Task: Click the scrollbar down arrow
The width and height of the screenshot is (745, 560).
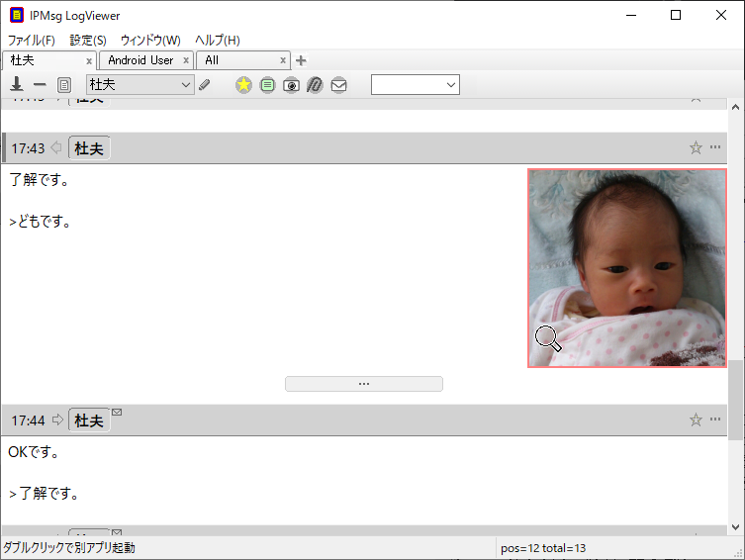Action: (x=735, y=527)
